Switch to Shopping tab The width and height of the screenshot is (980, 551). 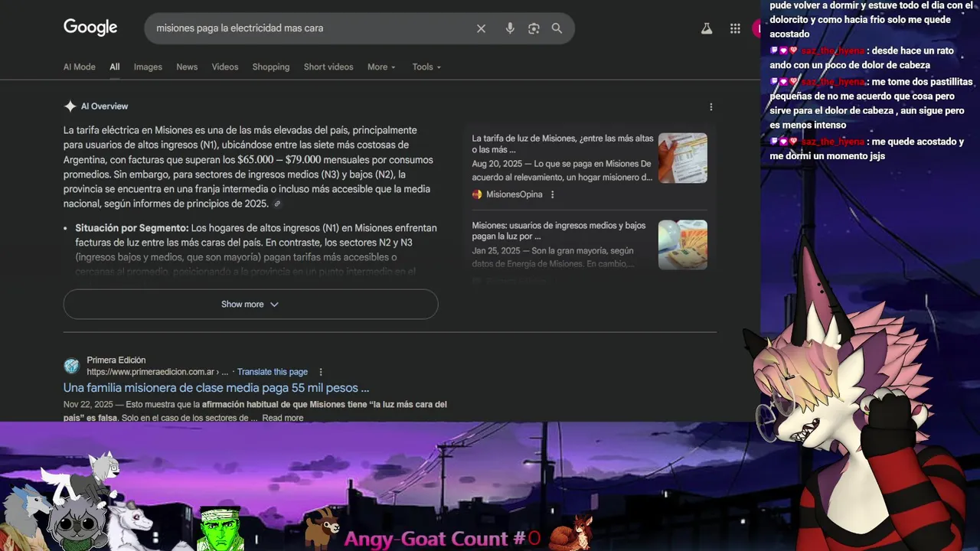coord(271,67)
